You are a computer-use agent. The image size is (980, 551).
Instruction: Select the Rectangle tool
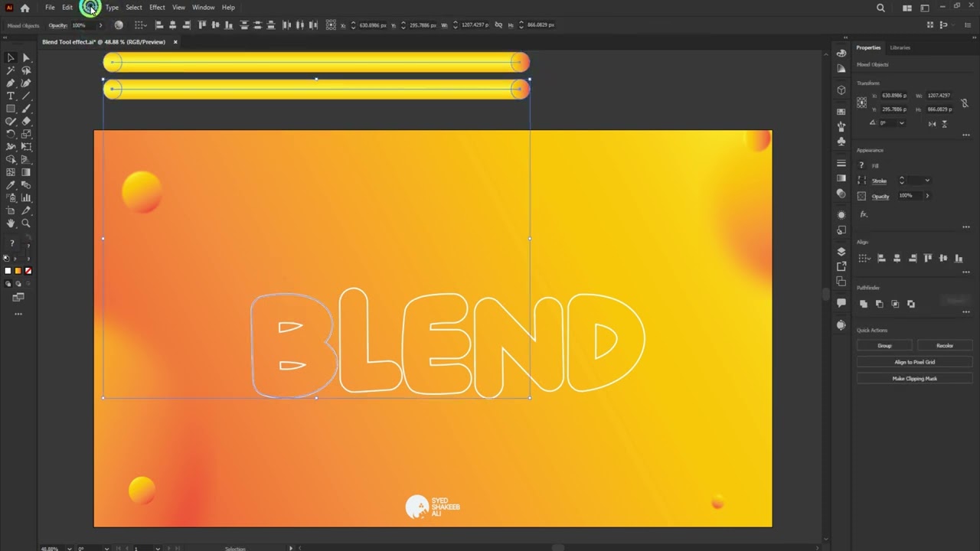[x=11, y=109]
